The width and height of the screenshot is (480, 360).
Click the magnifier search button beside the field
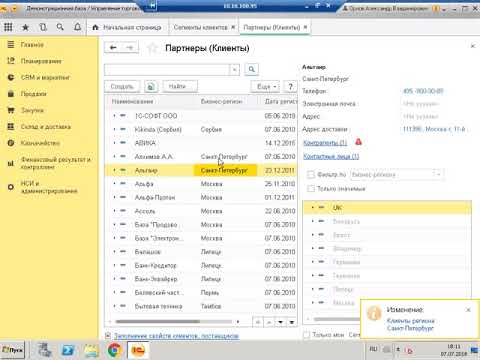(x=252, y=69)
